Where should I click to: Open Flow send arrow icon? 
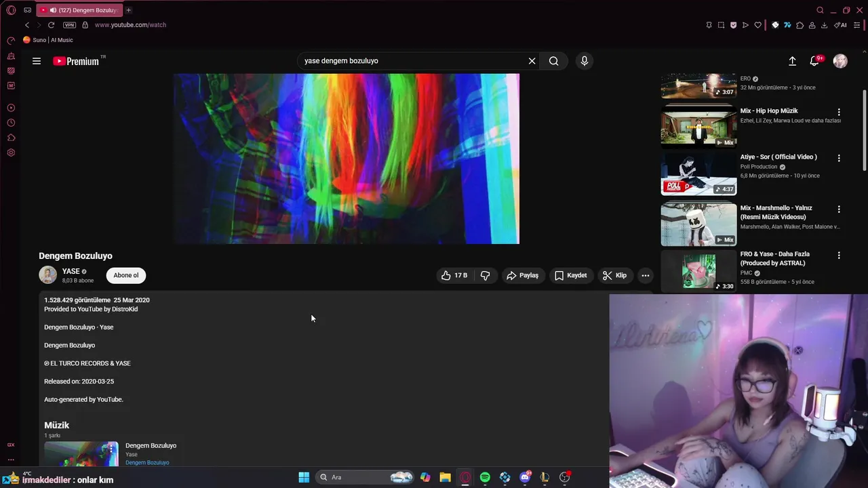click(x=745, y=25)
